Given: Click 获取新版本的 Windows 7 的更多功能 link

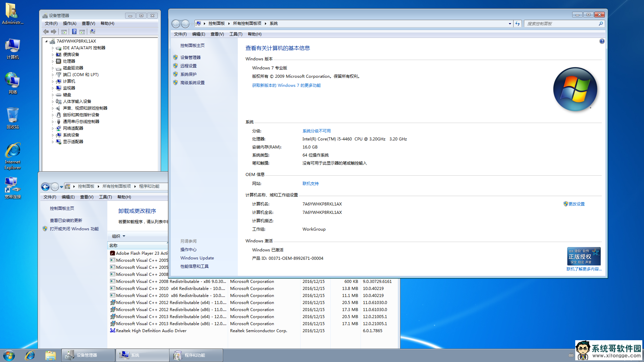Looking at the screenshot, I should coord(286,85).
